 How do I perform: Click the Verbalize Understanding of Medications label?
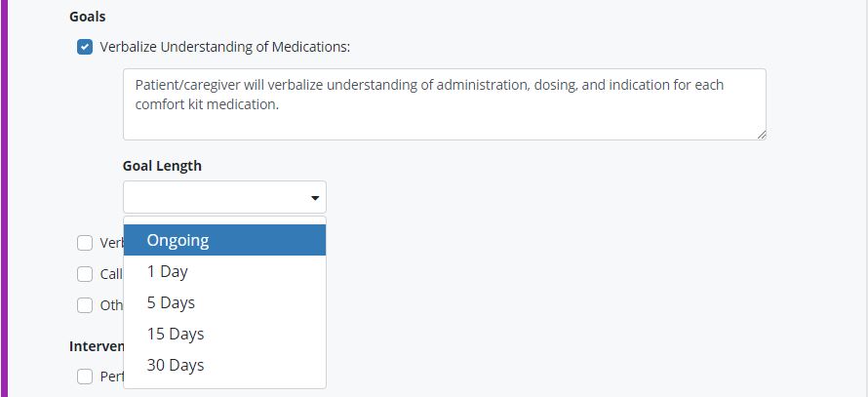[224, 47]
